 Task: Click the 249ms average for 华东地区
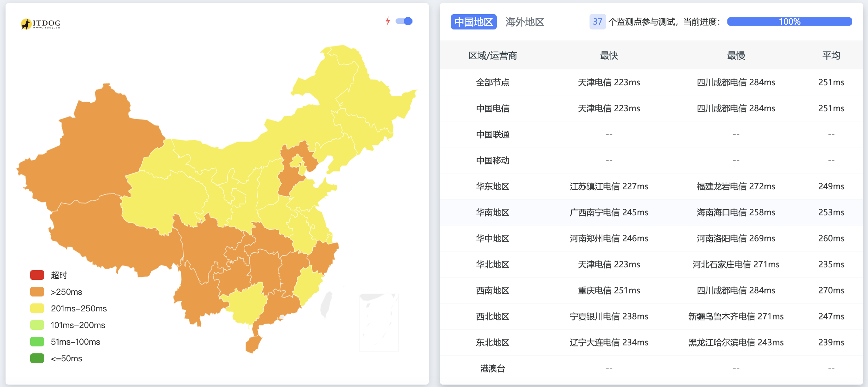tap(831, 186)
